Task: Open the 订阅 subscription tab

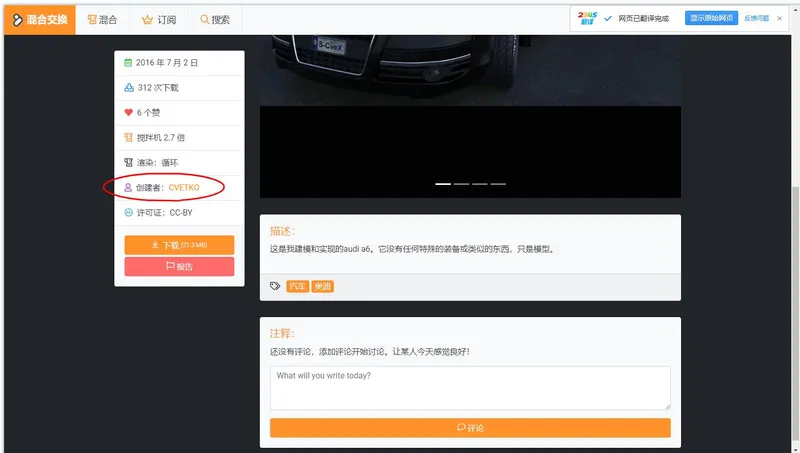Action: [x=159, y=20]
